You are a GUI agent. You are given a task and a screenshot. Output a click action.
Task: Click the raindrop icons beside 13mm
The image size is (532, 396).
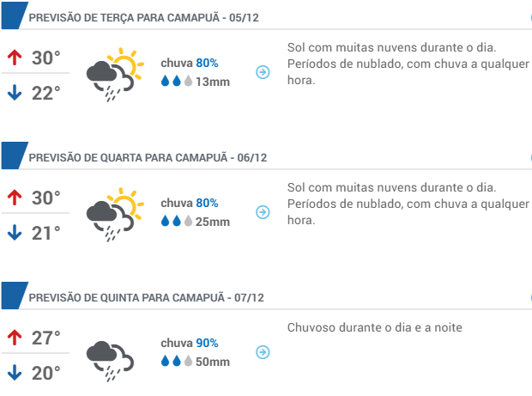[177, 82]
